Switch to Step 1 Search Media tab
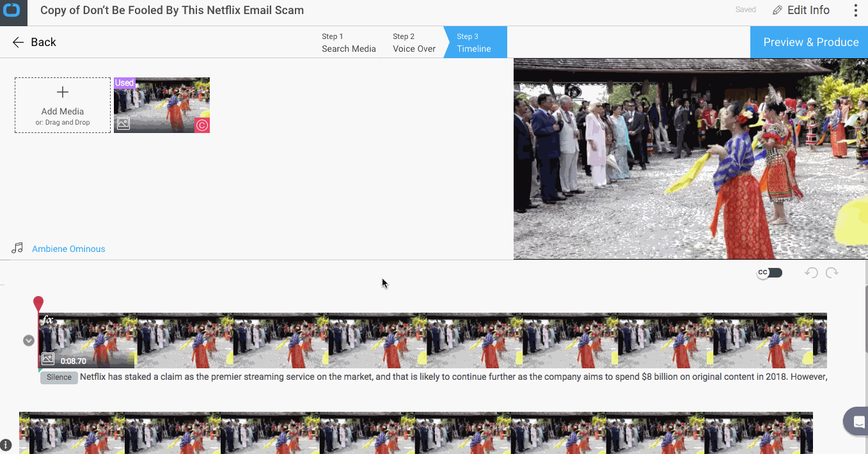Image resolution: width=868 pixels, height=454 pixels. [x=349, y=42]
